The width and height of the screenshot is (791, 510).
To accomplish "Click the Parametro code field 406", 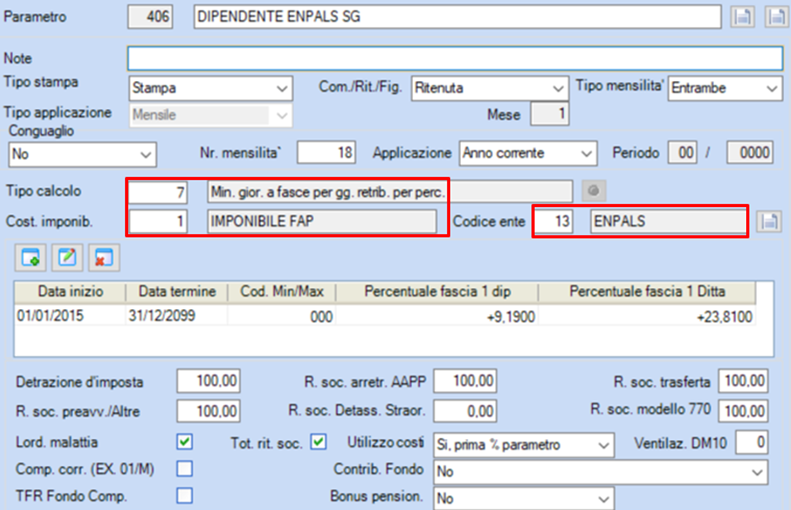I will point(150,17).
